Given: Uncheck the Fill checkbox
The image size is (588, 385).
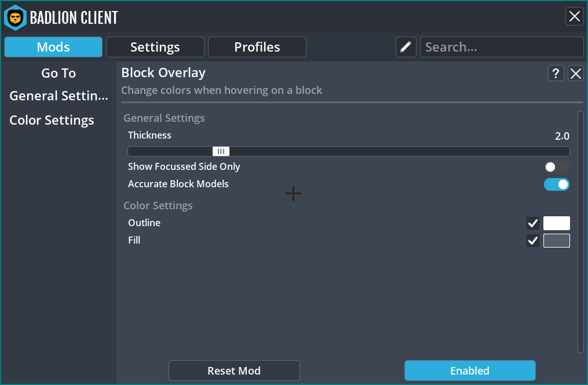Looking at the screenshot, I should tap(532, 241).
